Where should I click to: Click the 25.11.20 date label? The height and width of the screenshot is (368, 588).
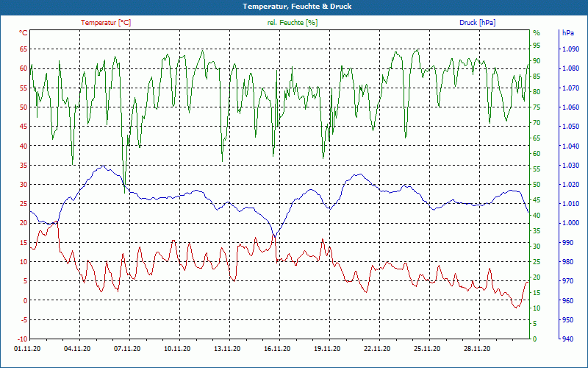(x=427, y=349)
